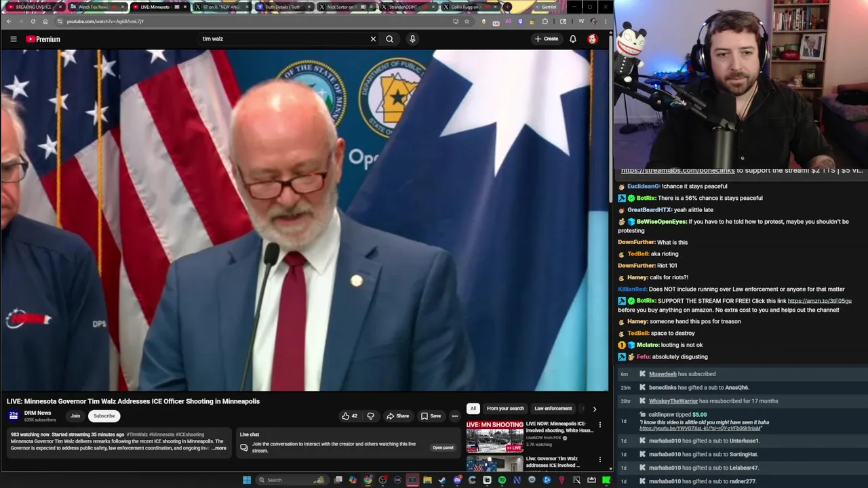The height and width of the screenshot is (488, 868).
Task: Open the amzn.to link in chat
Action: (819, 301)
